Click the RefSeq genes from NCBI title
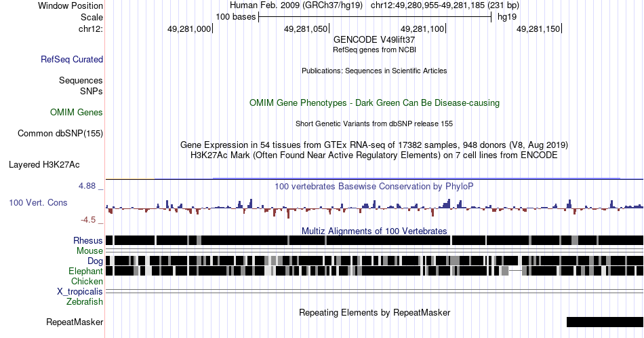Viewport: 644px width, 338px height. 375,50
